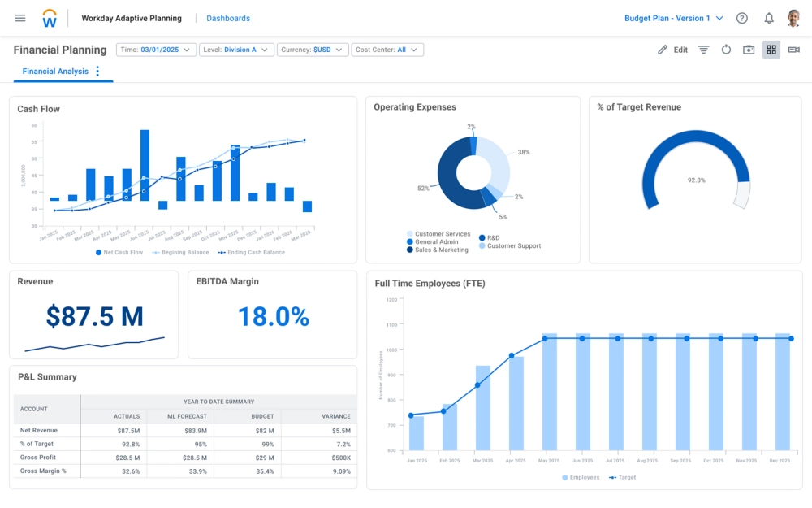
Task: Open the notifications bell
Action: [768, 18]
